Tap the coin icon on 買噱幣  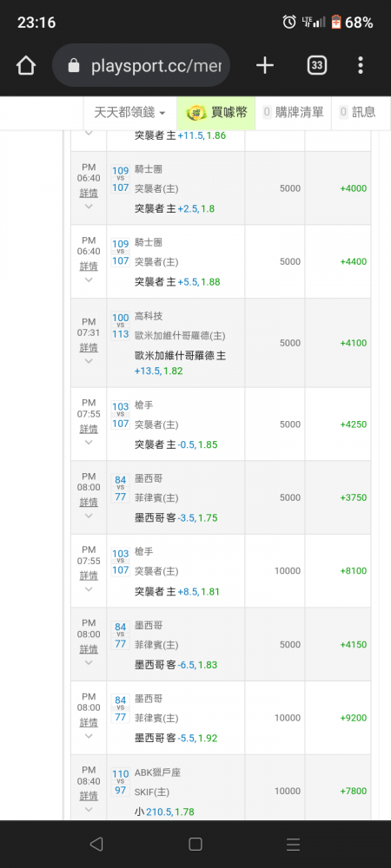coord(195,113)
